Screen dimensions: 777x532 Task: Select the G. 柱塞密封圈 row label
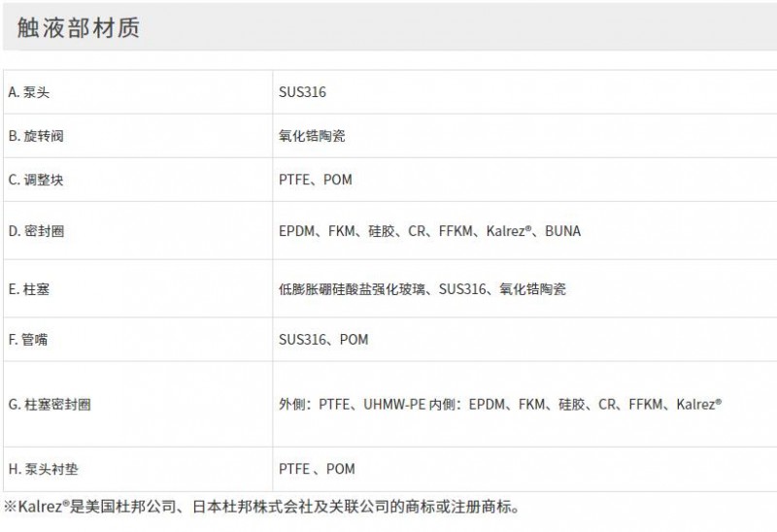tap(50, 405)
